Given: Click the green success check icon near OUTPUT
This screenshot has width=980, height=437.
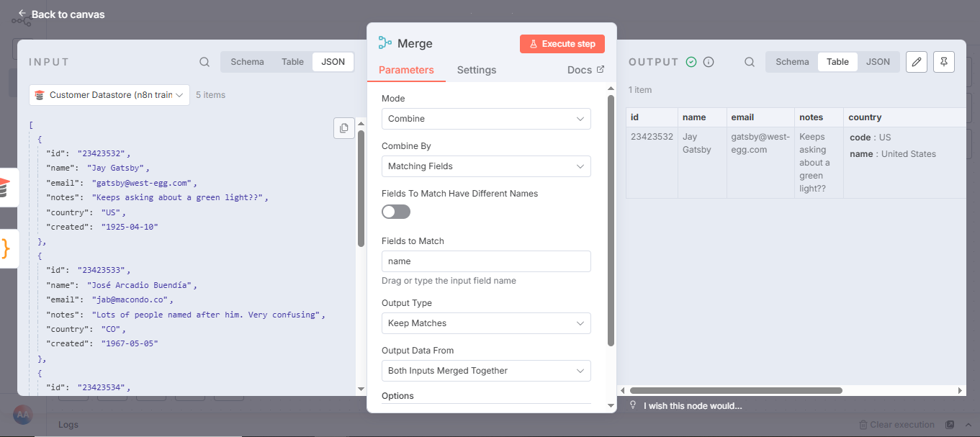Looking at the screenshot, I should click(x=691, y=62).
